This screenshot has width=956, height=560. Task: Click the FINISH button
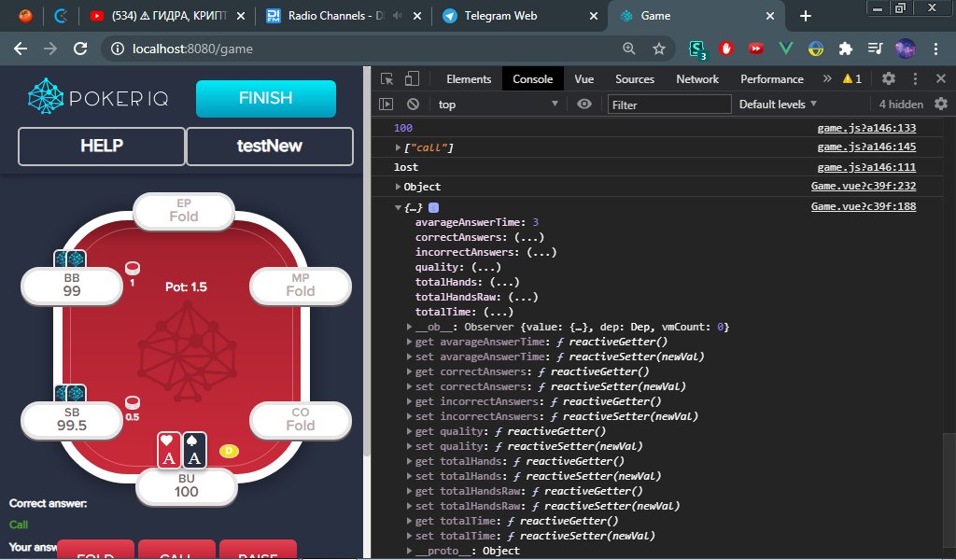point(266,98)
